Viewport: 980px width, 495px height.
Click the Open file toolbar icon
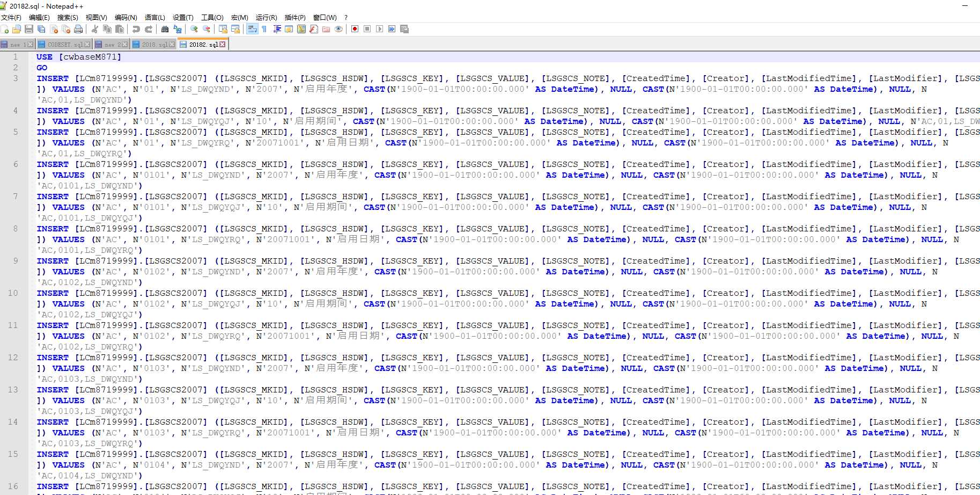[x=17, y=29]
